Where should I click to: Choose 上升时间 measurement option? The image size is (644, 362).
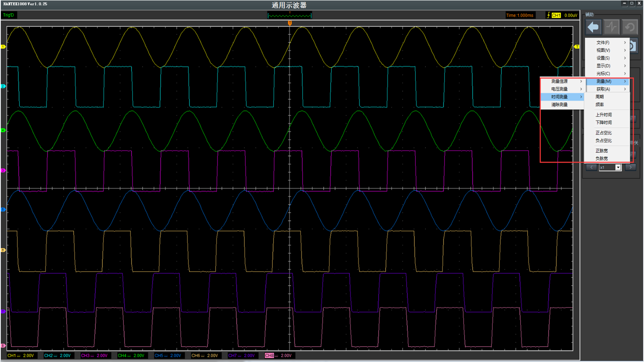(603, 115)
